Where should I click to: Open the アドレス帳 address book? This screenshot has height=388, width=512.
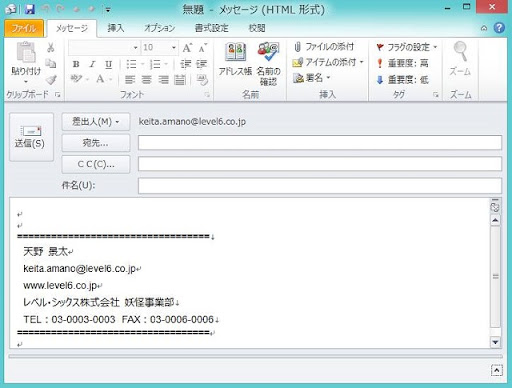pos(235,60)
